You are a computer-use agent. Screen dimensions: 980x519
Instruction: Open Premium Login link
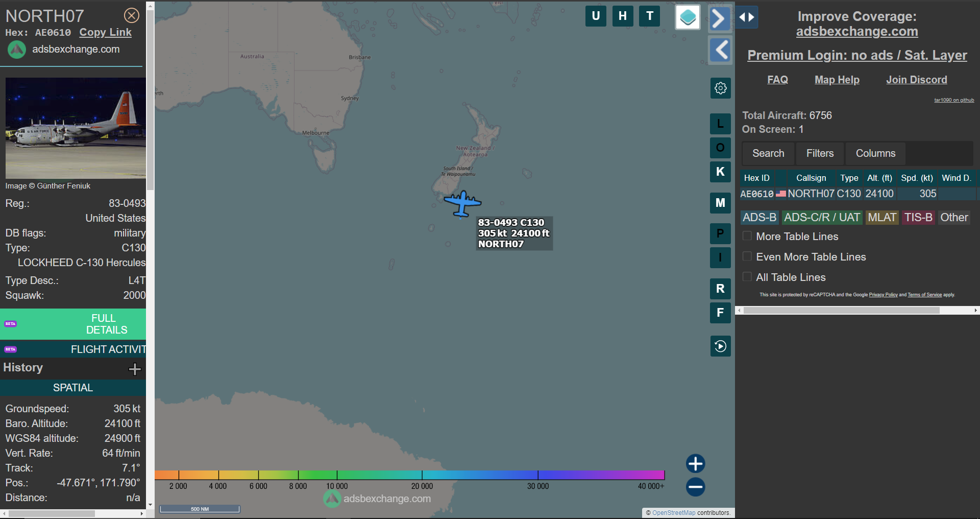pos(857,55)
